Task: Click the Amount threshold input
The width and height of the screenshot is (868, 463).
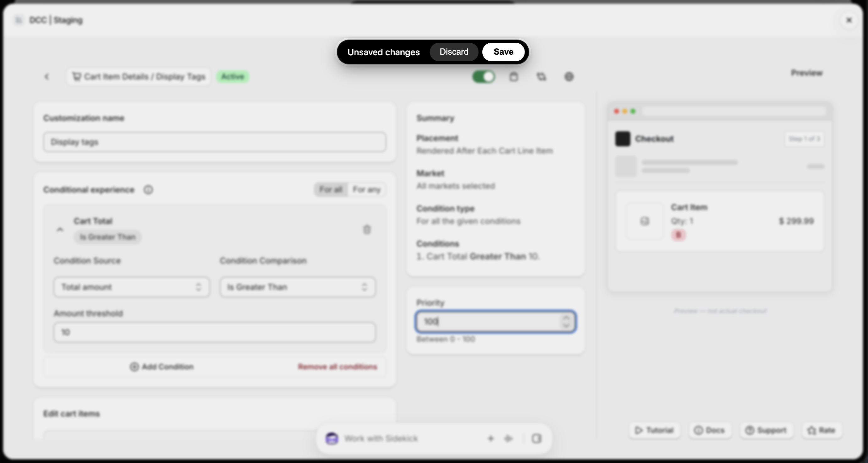Action: tap(215, 332)
